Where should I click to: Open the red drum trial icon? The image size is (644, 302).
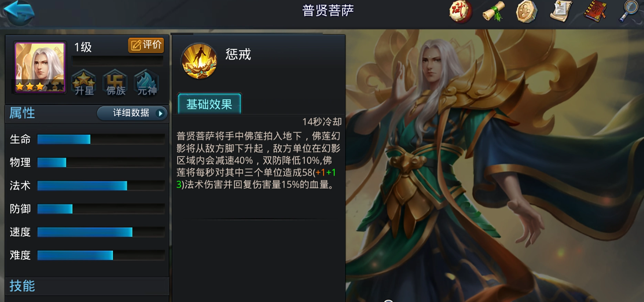pyautogui.click(x=460, y=11)
